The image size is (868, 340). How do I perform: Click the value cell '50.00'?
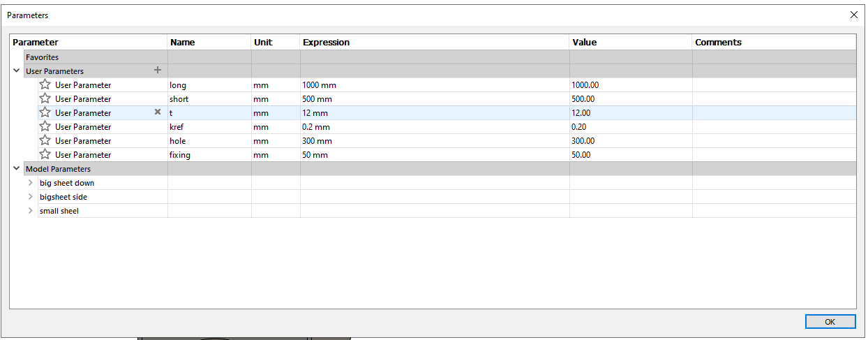631,154
